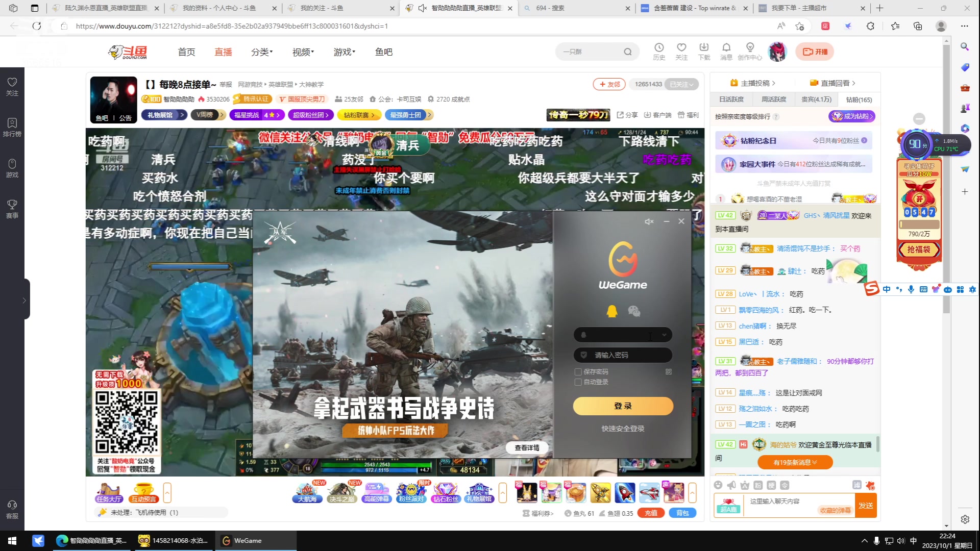Click the 友邻 add button

click(x=609, y=85)
